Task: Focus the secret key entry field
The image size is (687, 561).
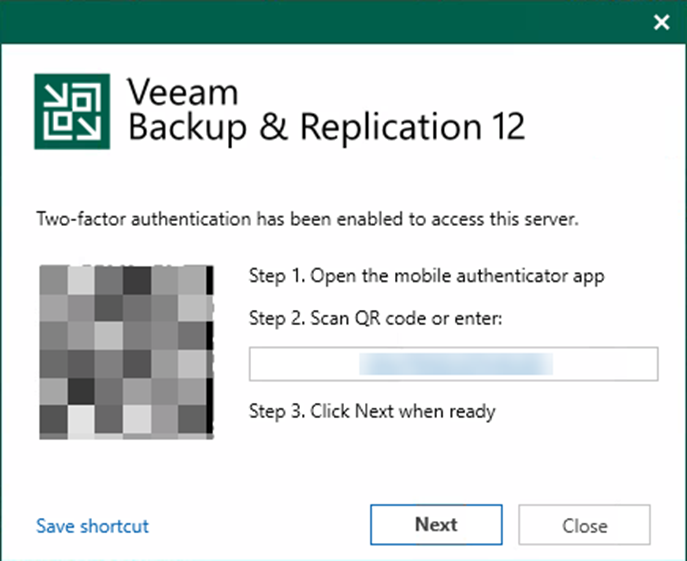Action: (x=453, y=364)
